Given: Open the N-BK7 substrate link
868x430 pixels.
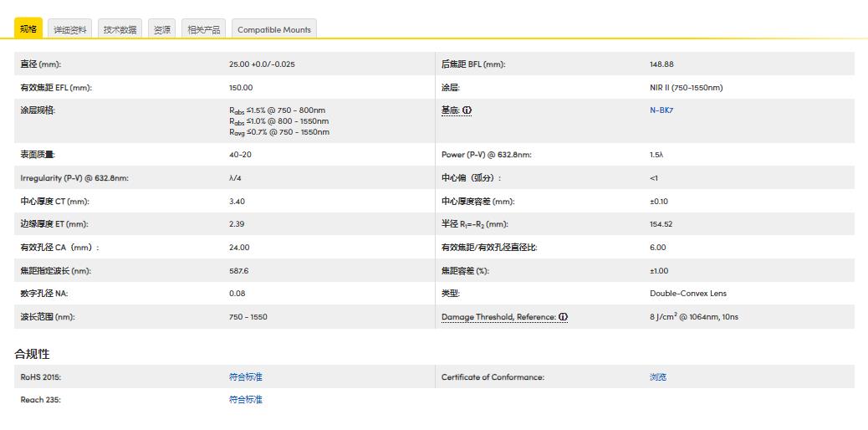Looking at the screenshot, I should [661, 110].
